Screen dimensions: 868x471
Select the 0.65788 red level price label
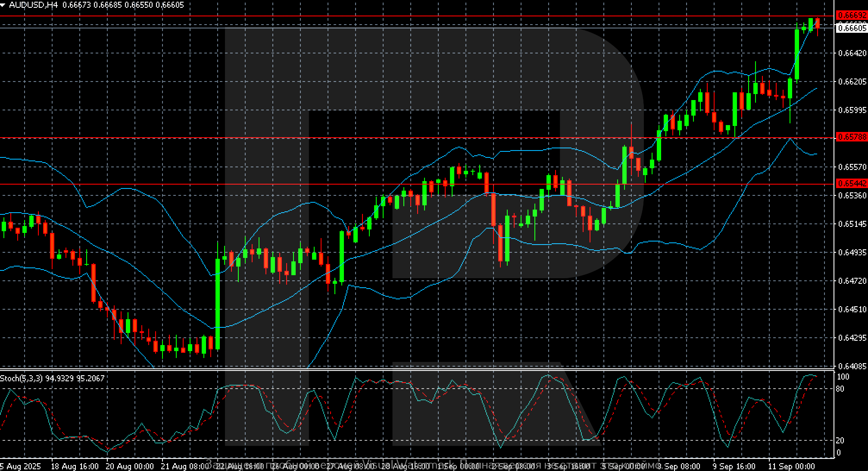click(x=851, y=137)
